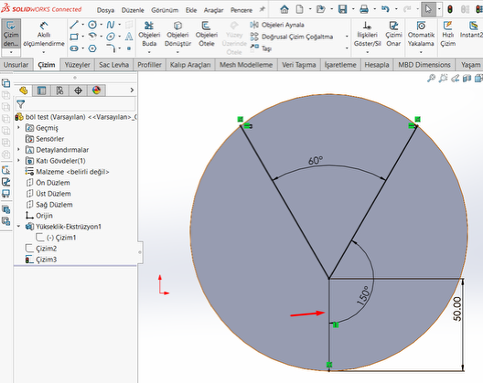Open the Araçlar menu

click(x=214, y=10)
